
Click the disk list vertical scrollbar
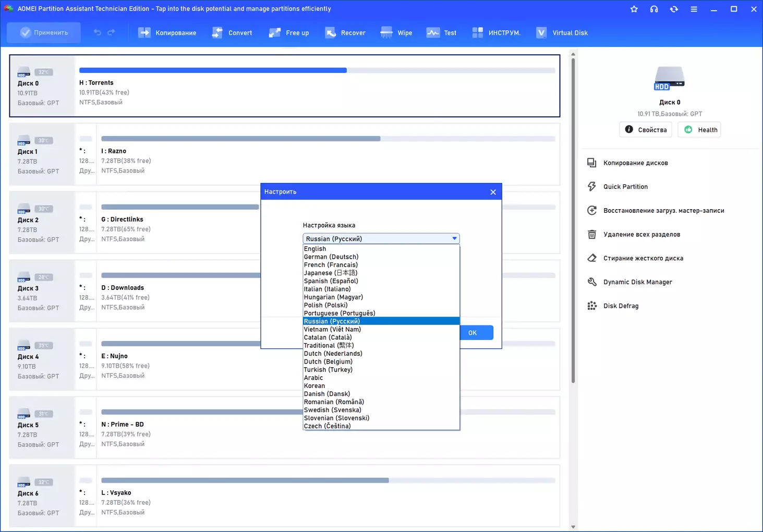tap(573, 219)
